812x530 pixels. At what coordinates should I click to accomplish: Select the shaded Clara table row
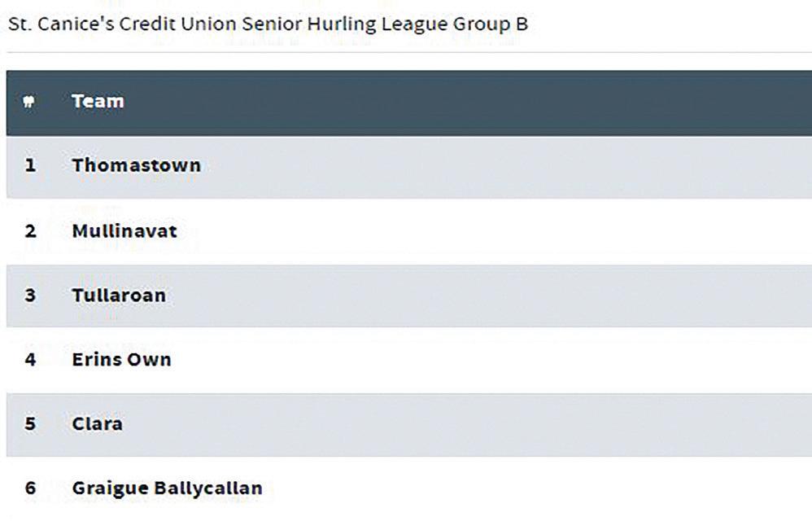(409, 424)
